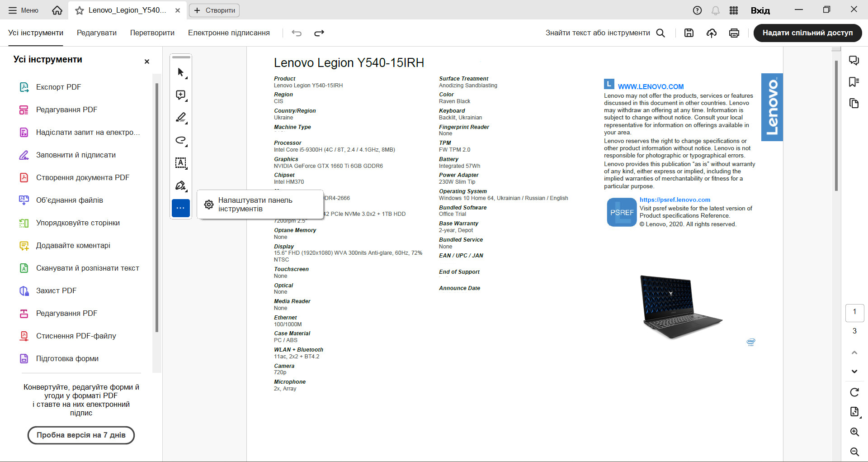
Task: Click the PSREF logo image
Action: click(622, 212)
